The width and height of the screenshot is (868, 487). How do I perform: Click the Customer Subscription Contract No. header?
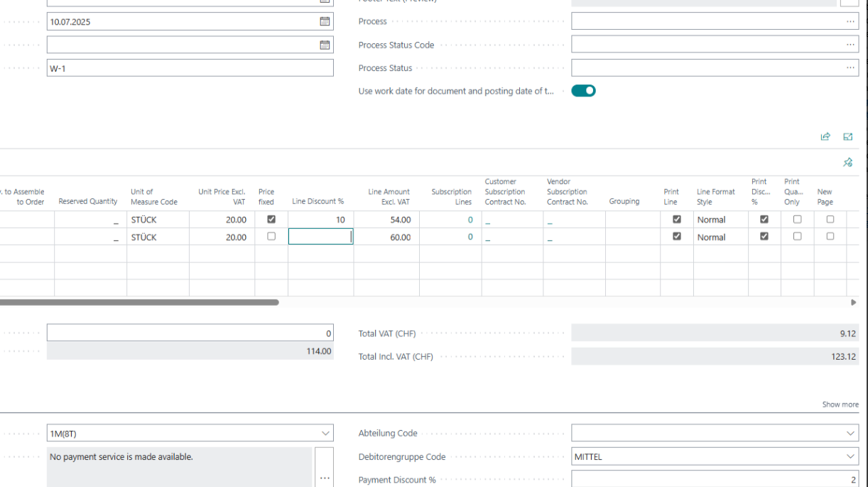click(505, 192)
